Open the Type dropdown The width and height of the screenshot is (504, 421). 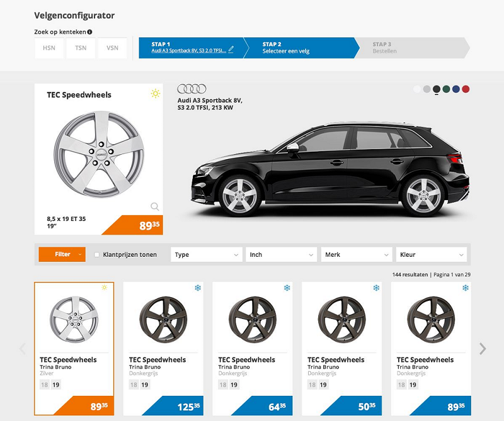207,255
